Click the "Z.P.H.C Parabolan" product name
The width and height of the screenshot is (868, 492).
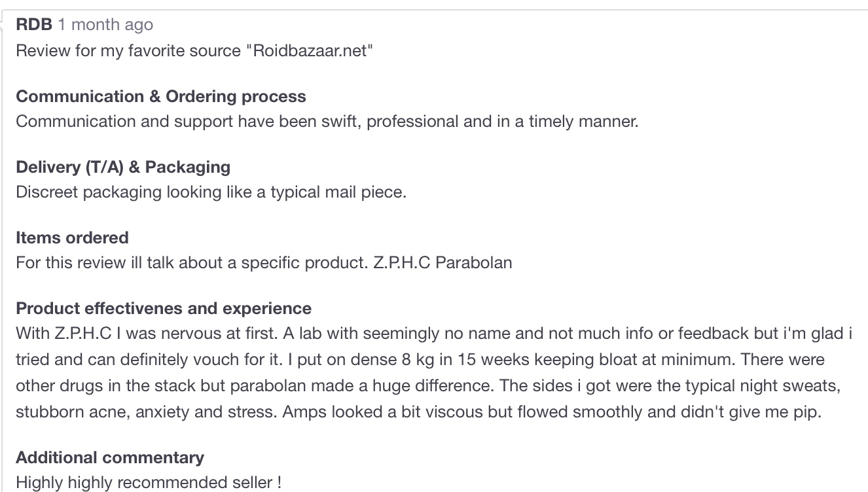click(443, 263)
